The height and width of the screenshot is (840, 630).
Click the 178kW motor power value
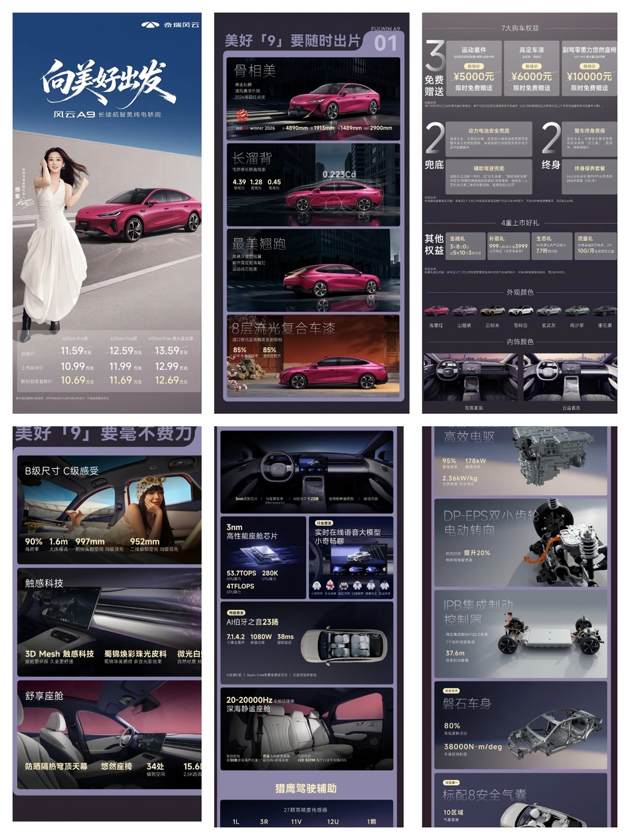click(x=475, y=461)
